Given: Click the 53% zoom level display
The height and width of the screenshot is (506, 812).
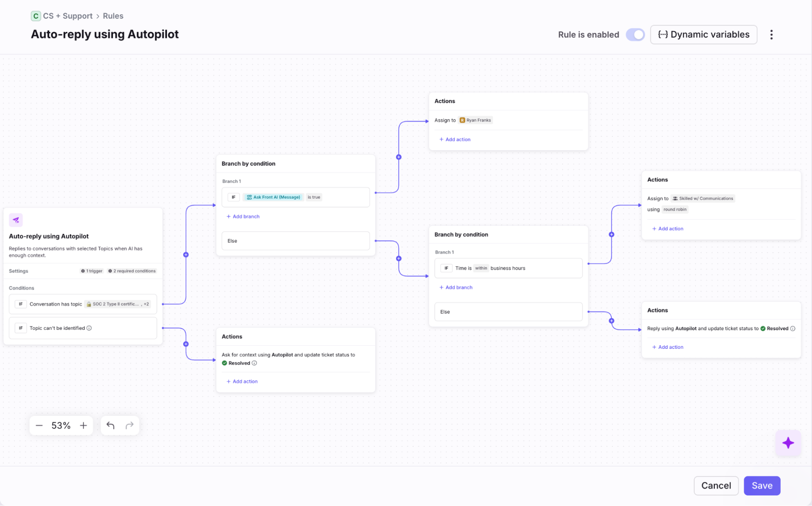Looking at the screenshot, I should coord(61,425).
